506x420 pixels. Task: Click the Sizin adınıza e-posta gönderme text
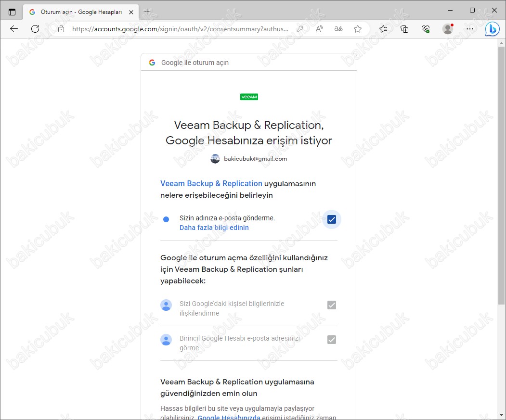227,218
